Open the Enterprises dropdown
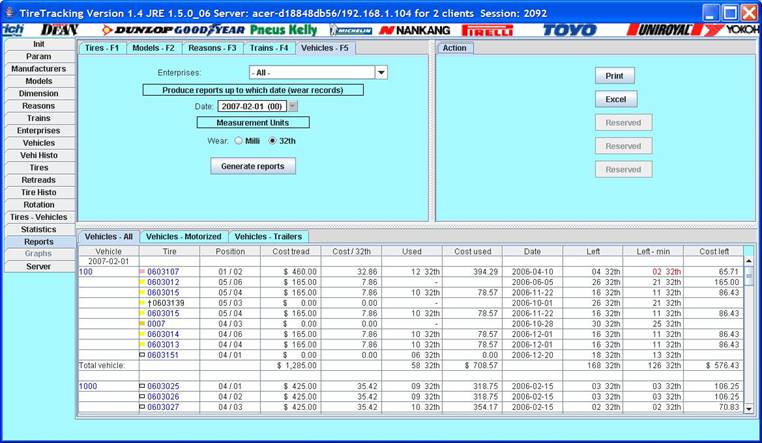The width and height of the screenshot is (762, 443). point(380,73)
